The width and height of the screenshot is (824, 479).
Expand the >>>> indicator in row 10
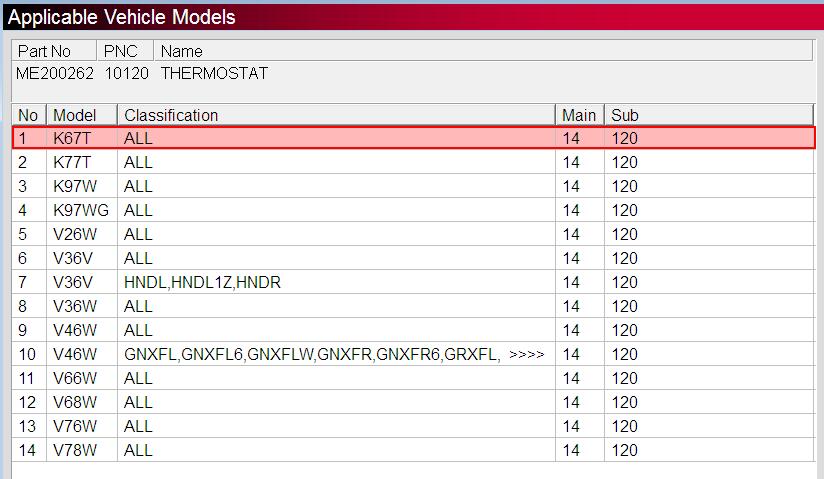(x=527, y=354)
